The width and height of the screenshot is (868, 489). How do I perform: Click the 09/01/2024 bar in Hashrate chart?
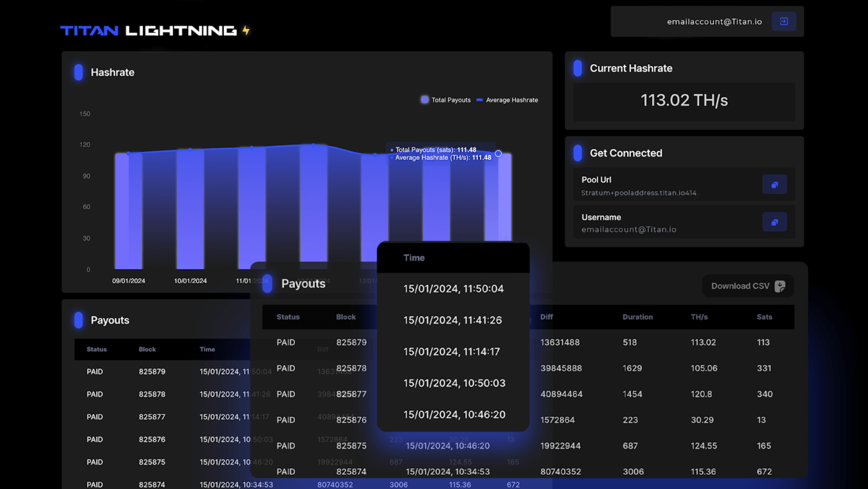click(128, 211)
